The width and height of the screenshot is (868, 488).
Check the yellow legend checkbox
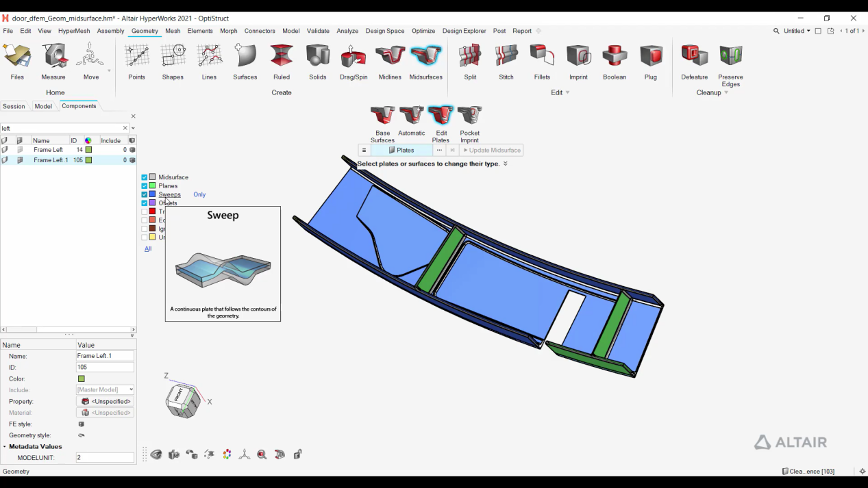pos(145,237)
